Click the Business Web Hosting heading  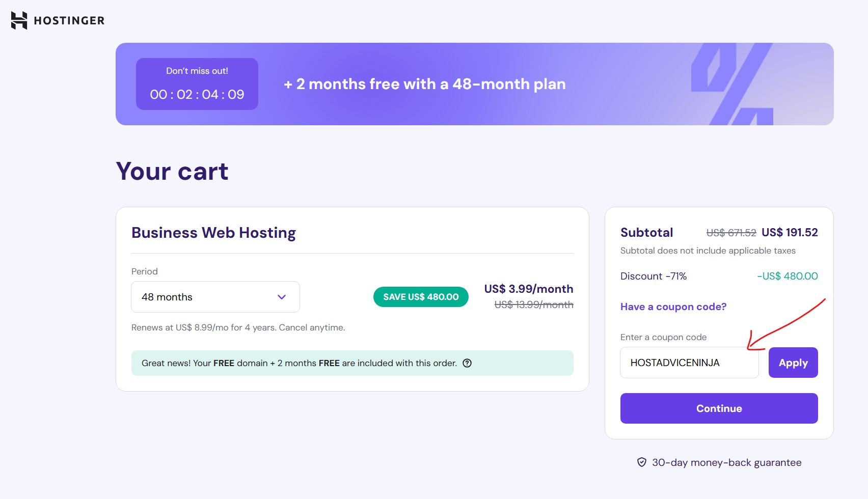coord(213,233)
